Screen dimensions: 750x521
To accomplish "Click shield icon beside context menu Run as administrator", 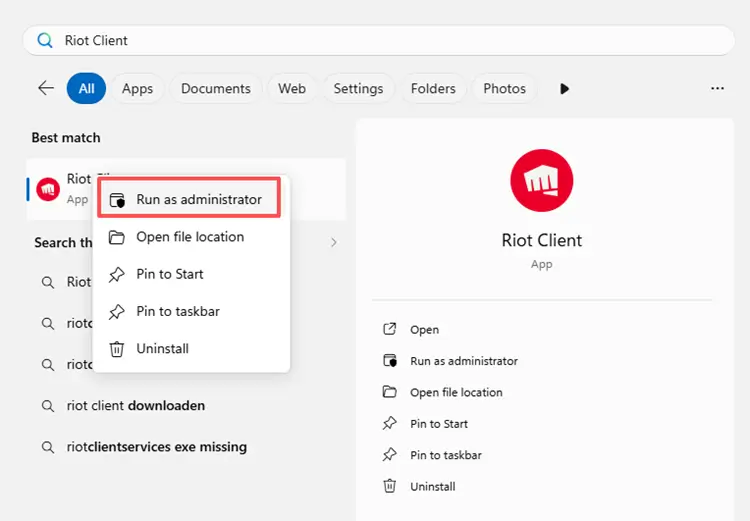I will [117, 200].
